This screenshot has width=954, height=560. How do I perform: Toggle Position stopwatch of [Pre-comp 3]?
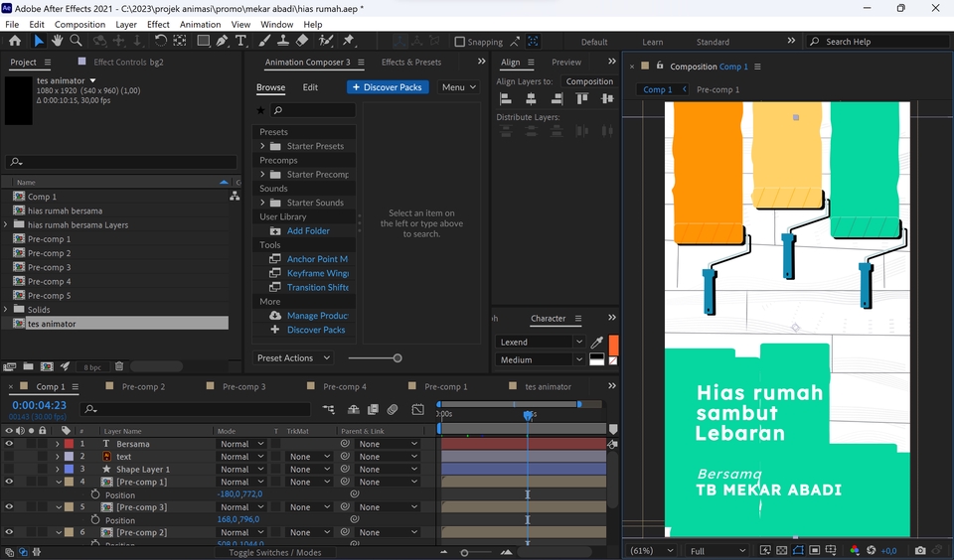[x=95, y=520]
